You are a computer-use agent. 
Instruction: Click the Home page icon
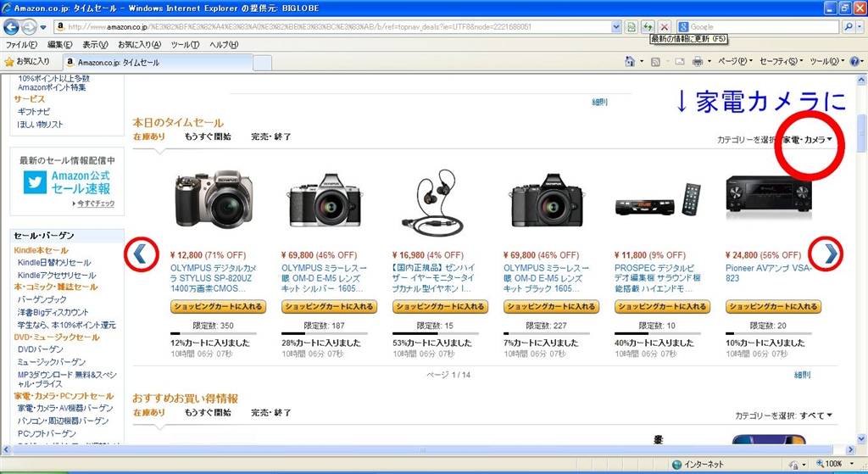[630, 61]
